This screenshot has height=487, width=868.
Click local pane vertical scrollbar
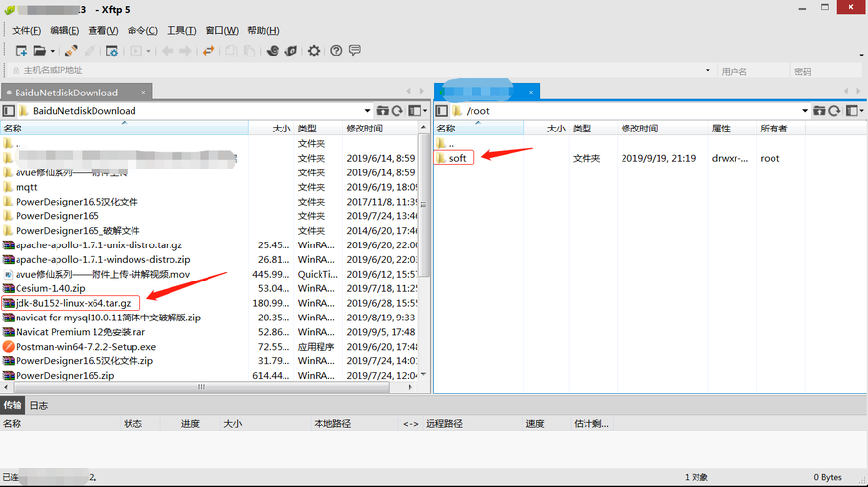[x=424, y=205]
